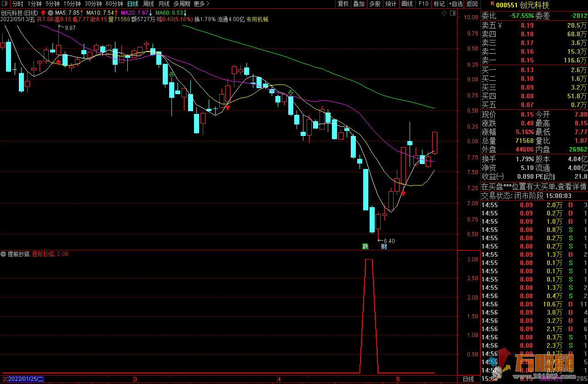The height and width of the screenshot is (384, 588).
Task: Click the red R icon beside 000551
Action: tap(493, 5)
